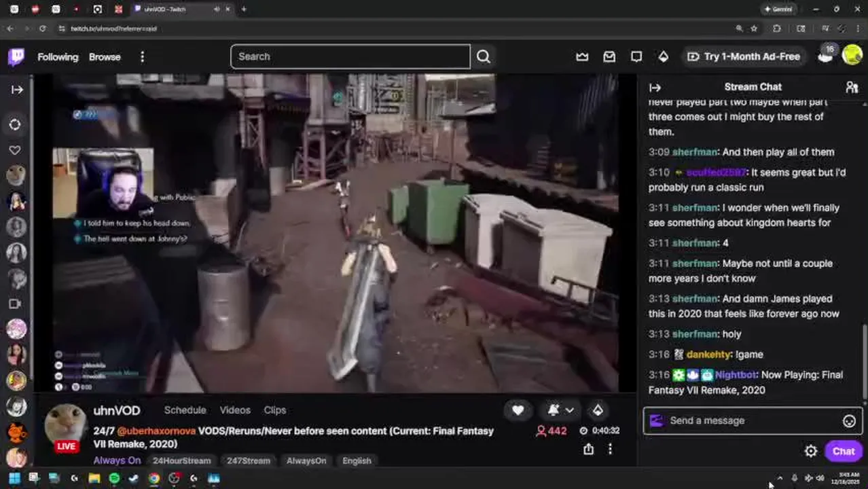The height and width of the screenshot is (489, 868).
Task: Mute the Twitch tab speaker icon
Action: click(x=217, y=9)
